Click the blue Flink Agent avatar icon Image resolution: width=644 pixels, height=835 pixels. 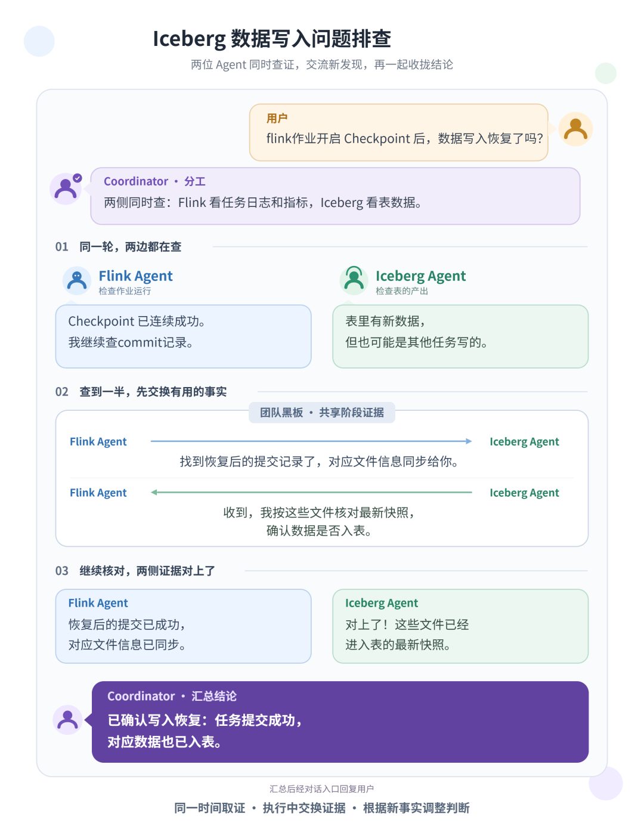click(x=77, y=280)
